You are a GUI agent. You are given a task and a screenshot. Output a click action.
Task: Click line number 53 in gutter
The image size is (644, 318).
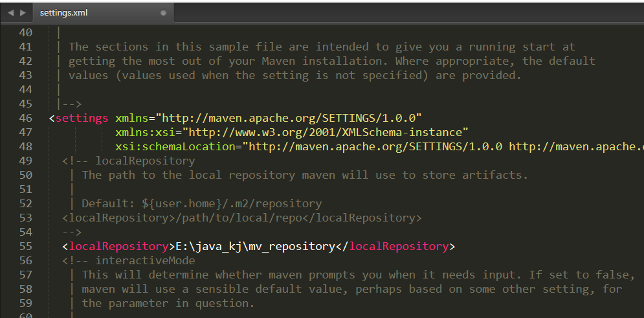25,218
